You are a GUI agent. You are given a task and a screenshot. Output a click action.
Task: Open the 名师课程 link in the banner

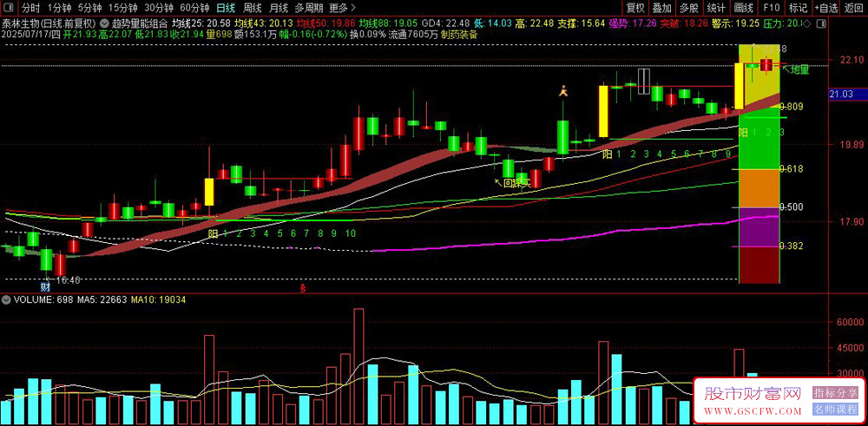[835, 410]
